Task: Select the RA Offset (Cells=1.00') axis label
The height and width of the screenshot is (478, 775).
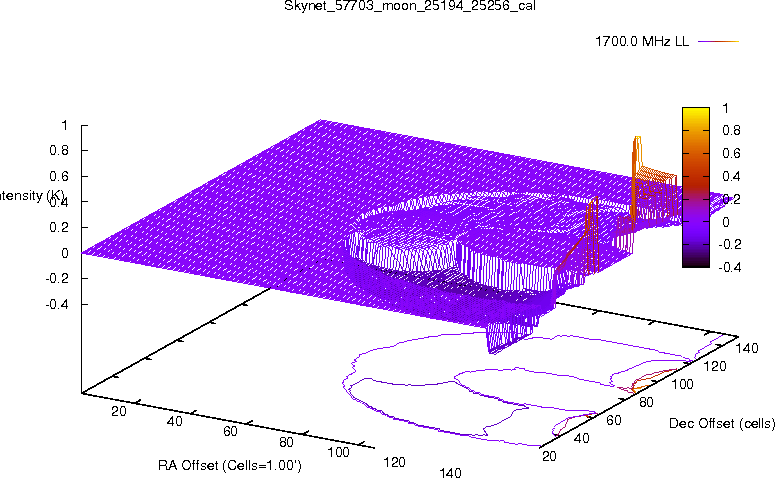Action: tap(230, 465)
